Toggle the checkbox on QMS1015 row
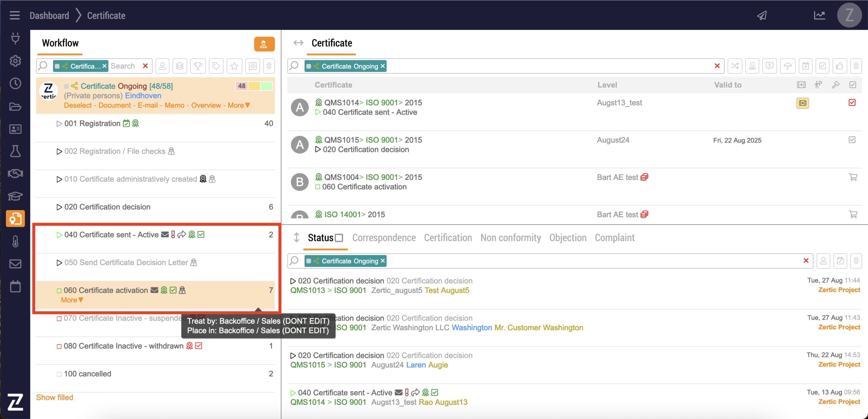 pyautogui.click(x=852, y=140)
